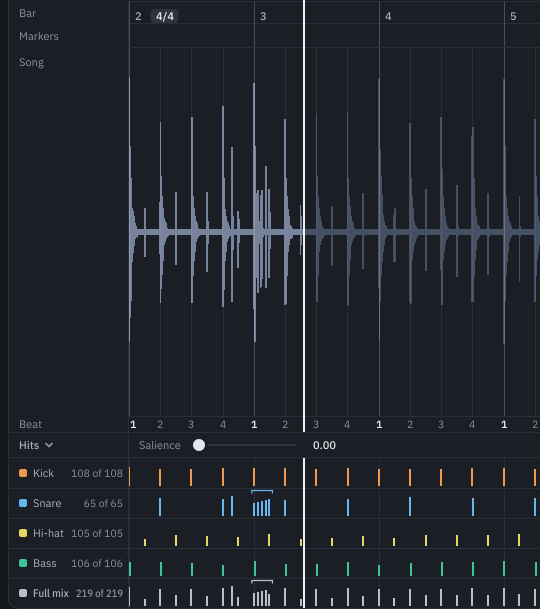
Task: Click the Song row label
Action: 31,62
